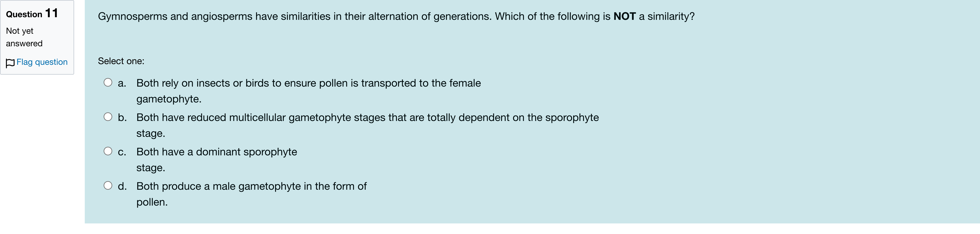Click the letter label a.
980x234 pixels.
[122, 83]
